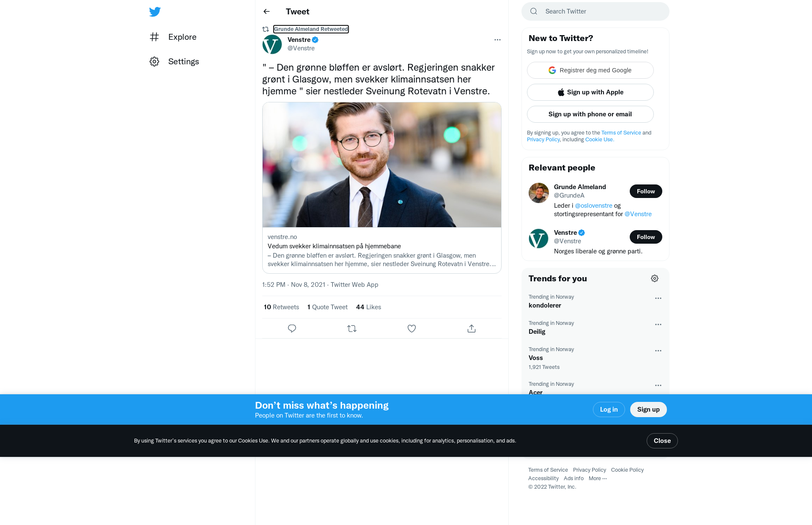Click Sign up with phone or email
The width and height of the screenshot is (812, 525).
coord(590,114)
